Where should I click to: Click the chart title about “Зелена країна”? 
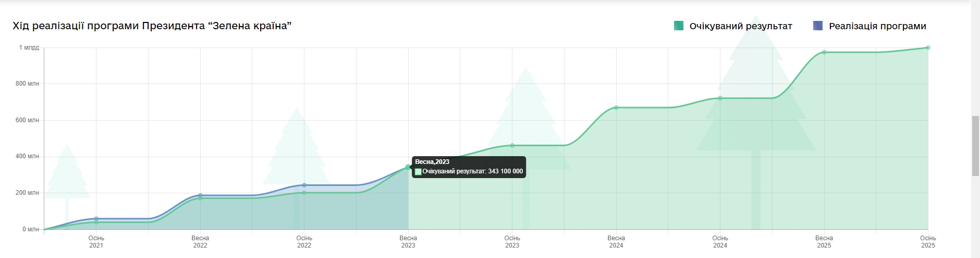click(152, 26)
